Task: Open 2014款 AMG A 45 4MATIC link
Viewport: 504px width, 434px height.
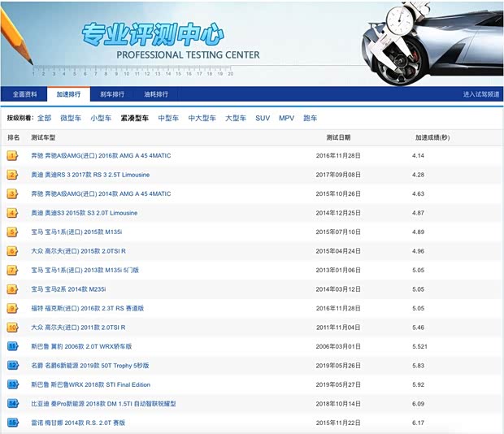Action: point(101,194)
